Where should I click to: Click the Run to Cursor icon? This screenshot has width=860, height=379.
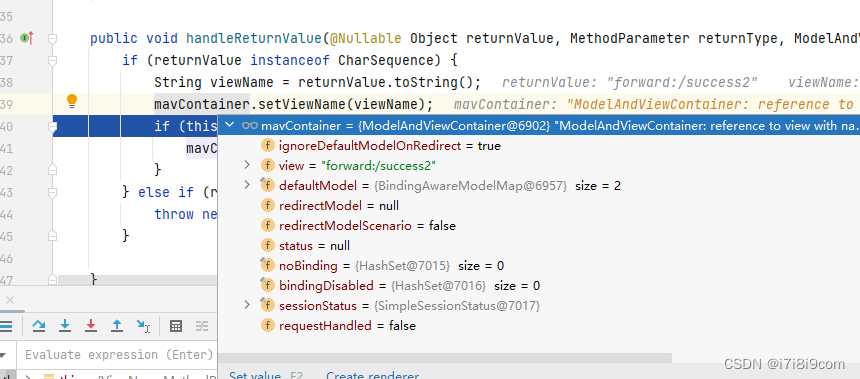pyautogui.click(x=143, y=326)
